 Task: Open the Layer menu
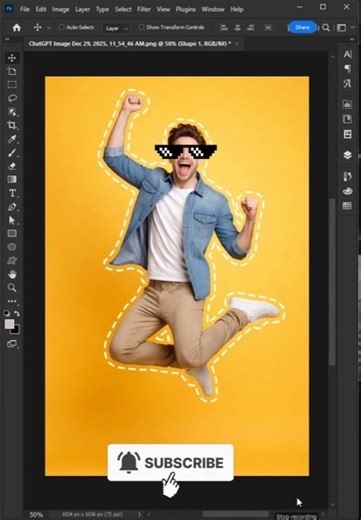pos(82,9)
